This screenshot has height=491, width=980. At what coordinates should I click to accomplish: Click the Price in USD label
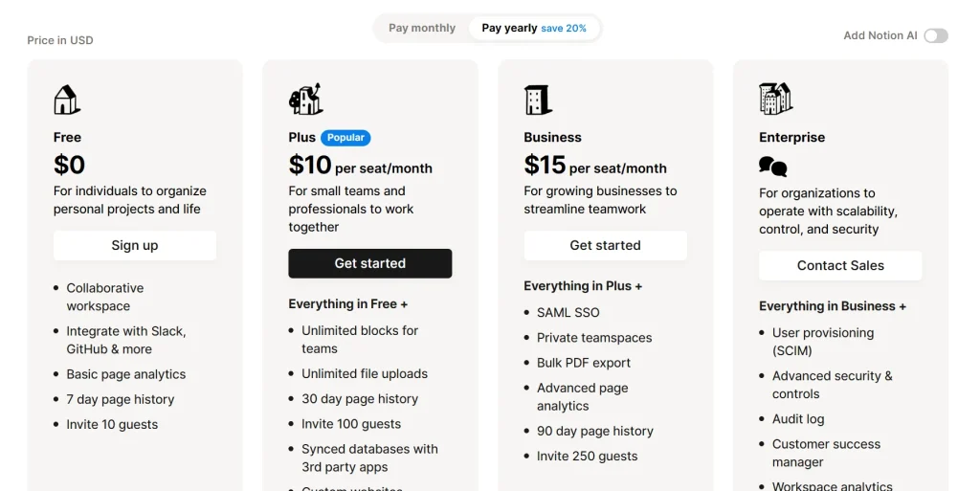pos(60,40)
